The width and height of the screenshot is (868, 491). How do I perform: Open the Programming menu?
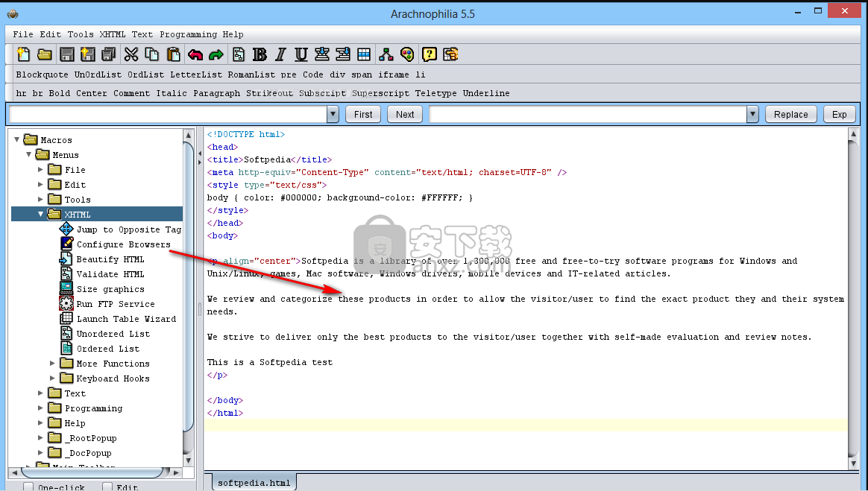point(188,34)
